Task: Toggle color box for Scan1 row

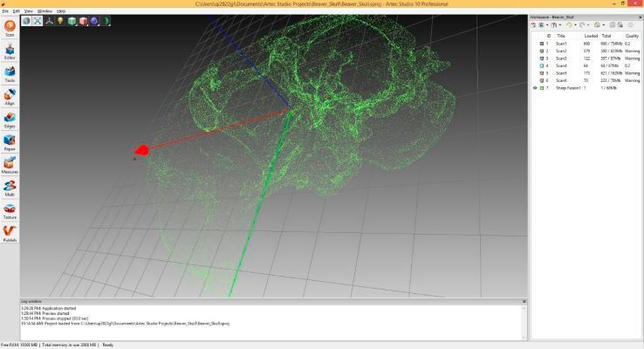Action: coord(542,44)
